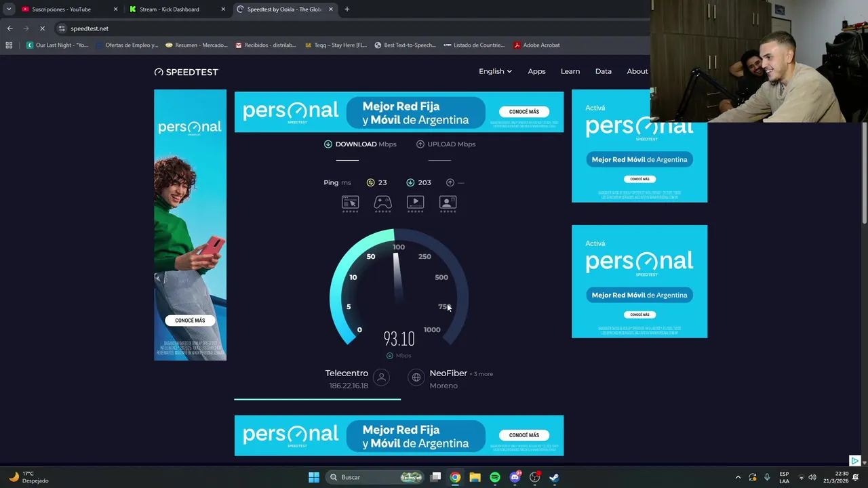This screenshot has width=868, height=488.
Task: Close the Speedtest by Ookla tab
Action: tap(331, 9)
